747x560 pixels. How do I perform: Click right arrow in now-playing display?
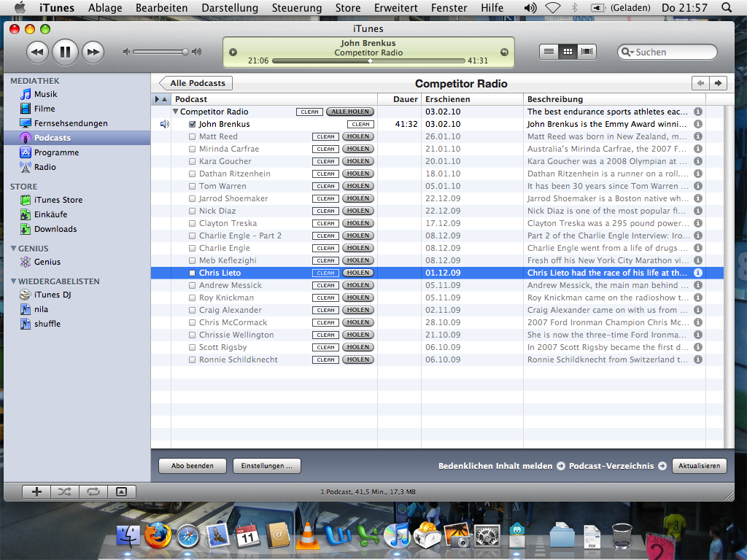click(x=505, y=52)
